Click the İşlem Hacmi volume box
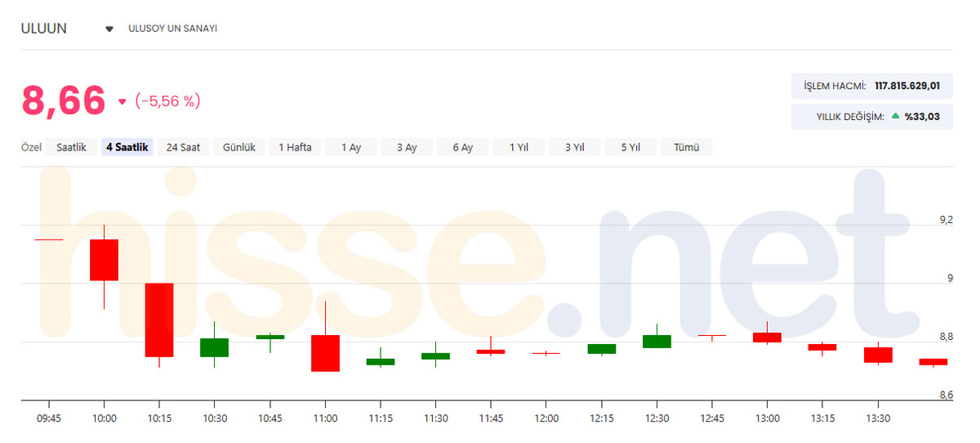This screenshot has height=443, width=980. tap(871, 86)
